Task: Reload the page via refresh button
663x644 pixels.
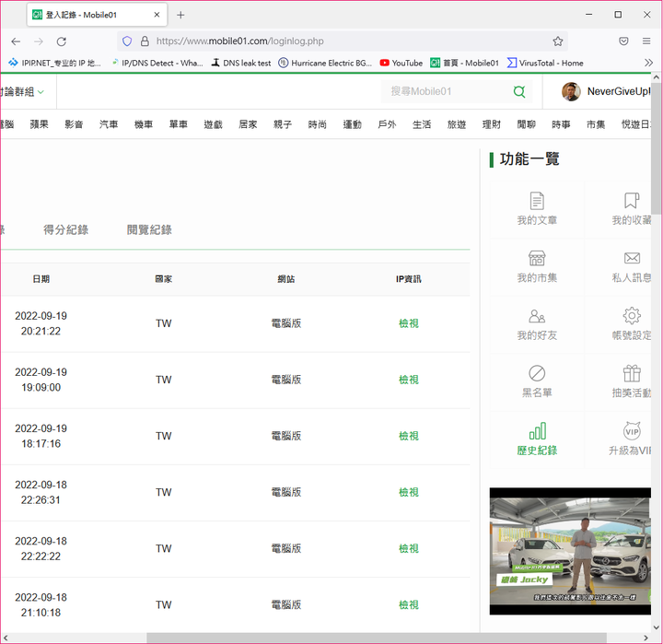Action: click(x=62, y=41)
